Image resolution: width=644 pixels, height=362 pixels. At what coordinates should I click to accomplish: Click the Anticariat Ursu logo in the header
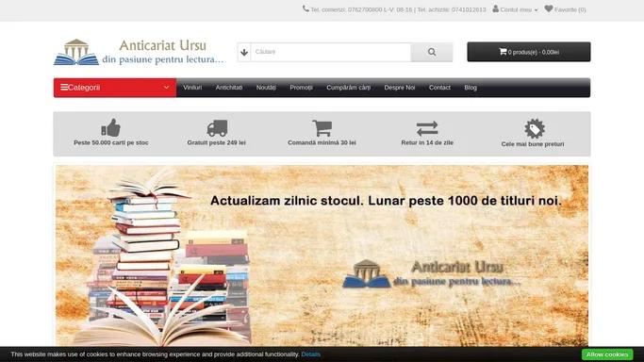coord(139,52)
